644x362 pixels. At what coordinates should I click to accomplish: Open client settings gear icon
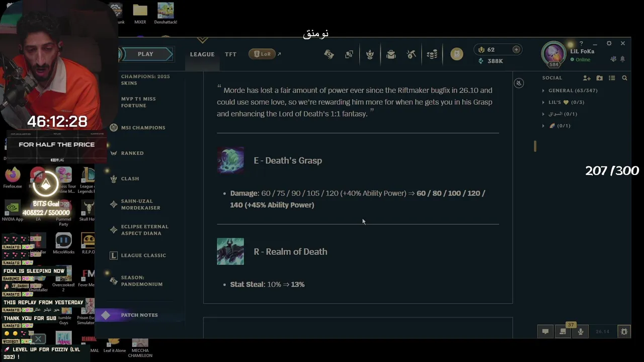click(609, 44)
